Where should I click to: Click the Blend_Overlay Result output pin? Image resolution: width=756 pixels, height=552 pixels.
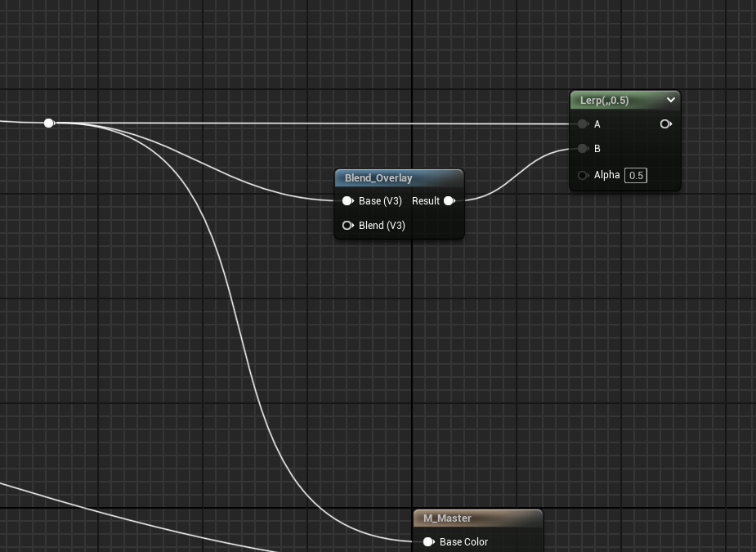(449, 200)
